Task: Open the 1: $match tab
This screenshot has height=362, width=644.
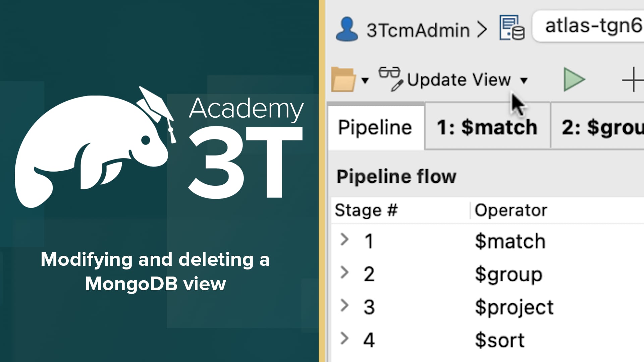Action: point(487,127)
